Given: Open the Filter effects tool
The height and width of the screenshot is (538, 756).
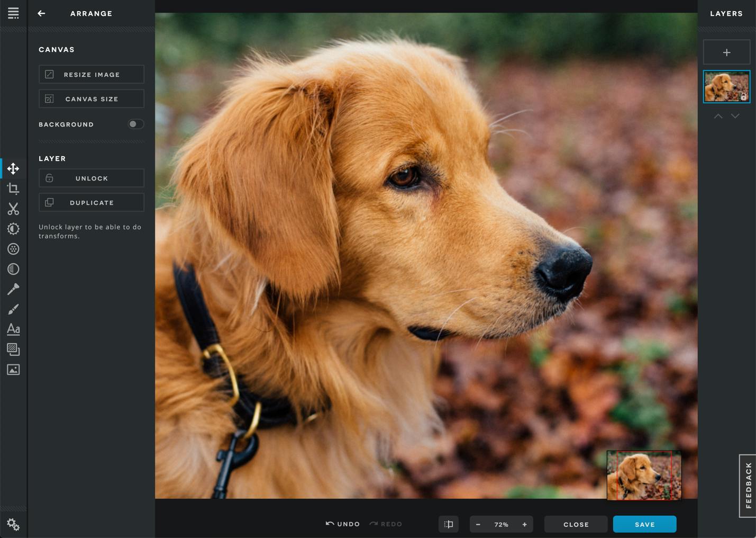Looking at the screenshot, I should (x=13, y=249).
